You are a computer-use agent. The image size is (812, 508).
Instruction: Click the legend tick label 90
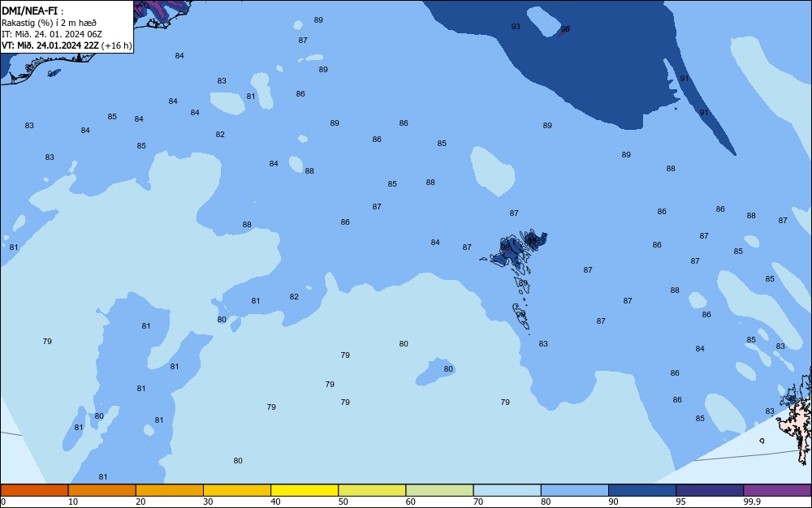coord(613,502)
